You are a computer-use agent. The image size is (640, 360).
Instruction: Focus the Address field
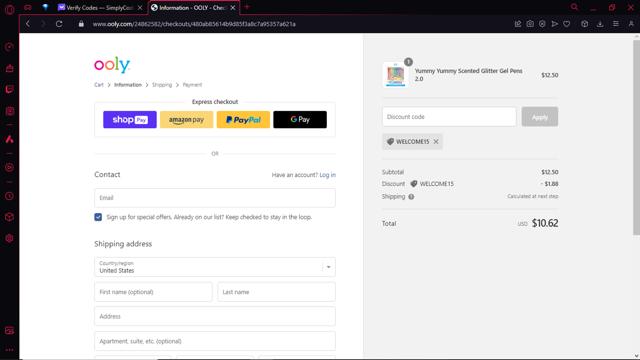[215, 316]
